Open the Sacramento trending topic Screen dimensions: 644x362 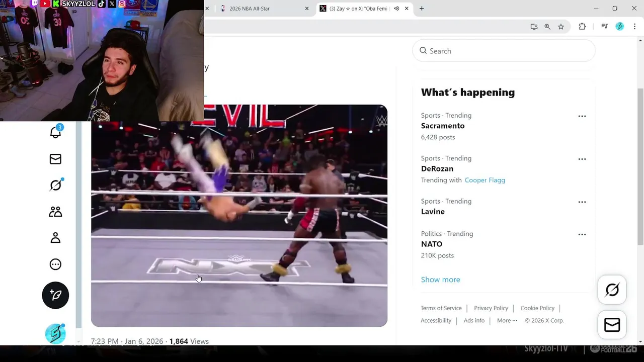click(x=443, y=126)
